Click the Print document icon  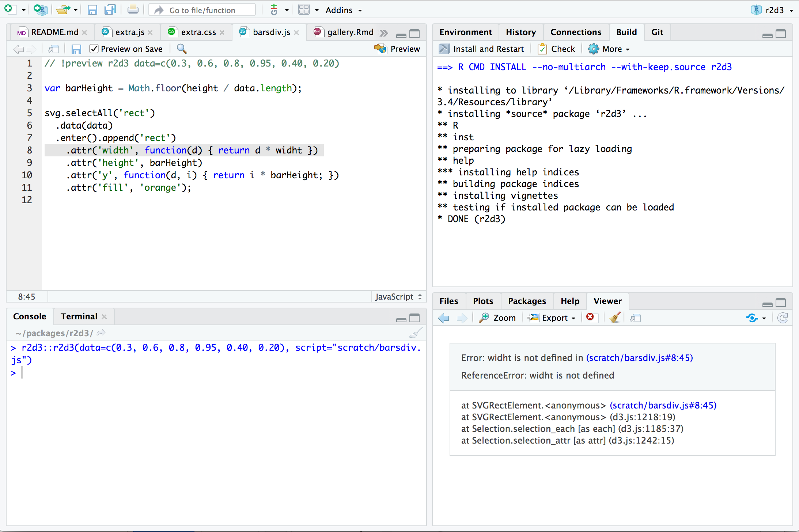click(x=133, y=10)
